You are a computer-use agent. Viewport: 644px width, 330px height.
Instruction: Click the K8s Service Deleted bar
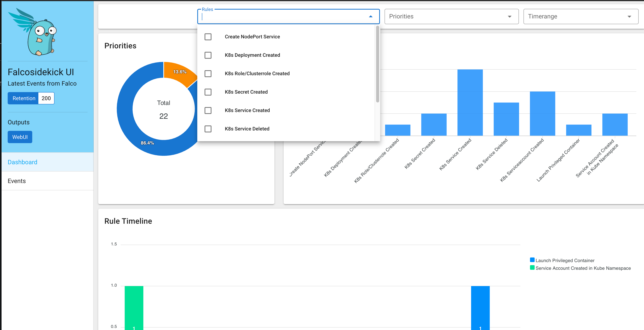[x=506, y=119]
